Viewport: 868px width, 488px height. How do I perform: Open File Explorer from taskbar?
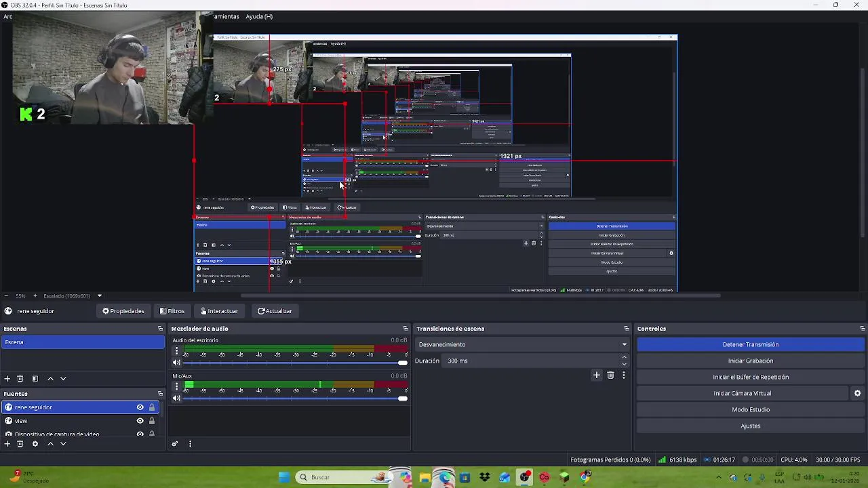(425, 477)
